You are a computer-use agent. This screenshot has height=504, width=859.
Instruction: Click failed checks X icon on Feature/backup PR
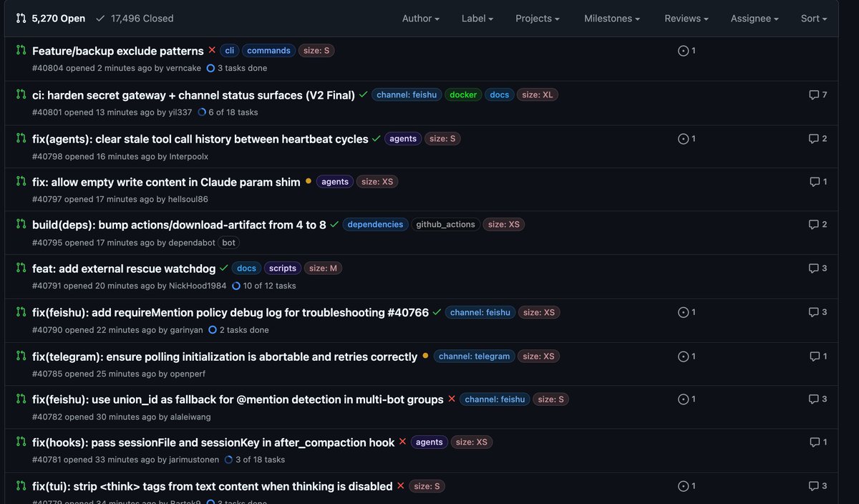[212, 50]
